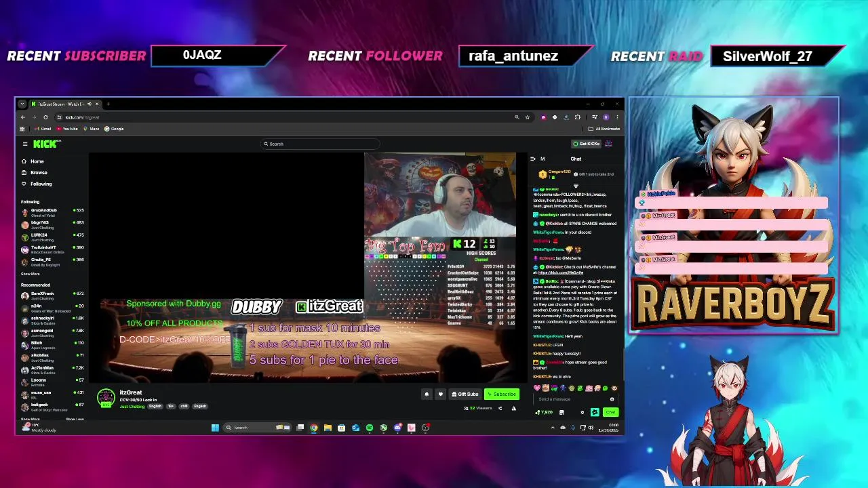Expand the pinned gift sub leaderboard chevron
The image size is (868, 488).
pyautogui.click(x=576, y=184)
